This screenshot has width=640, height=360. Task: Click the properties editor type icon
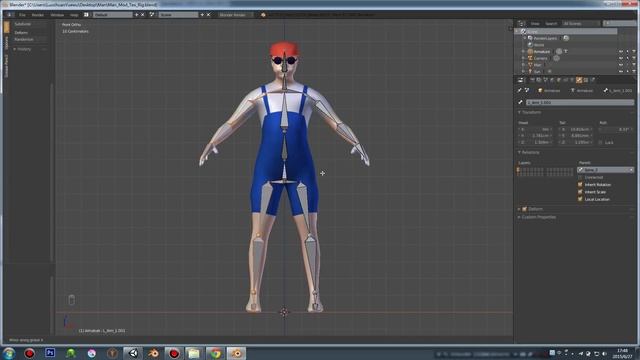520,80
